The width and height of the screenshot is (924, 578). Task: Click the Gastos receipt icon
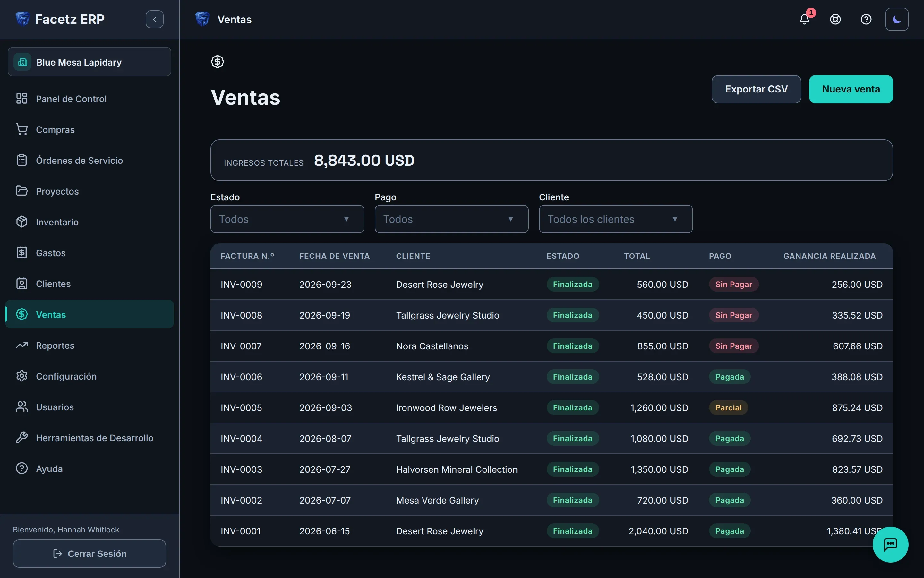[x=22, y=253]
